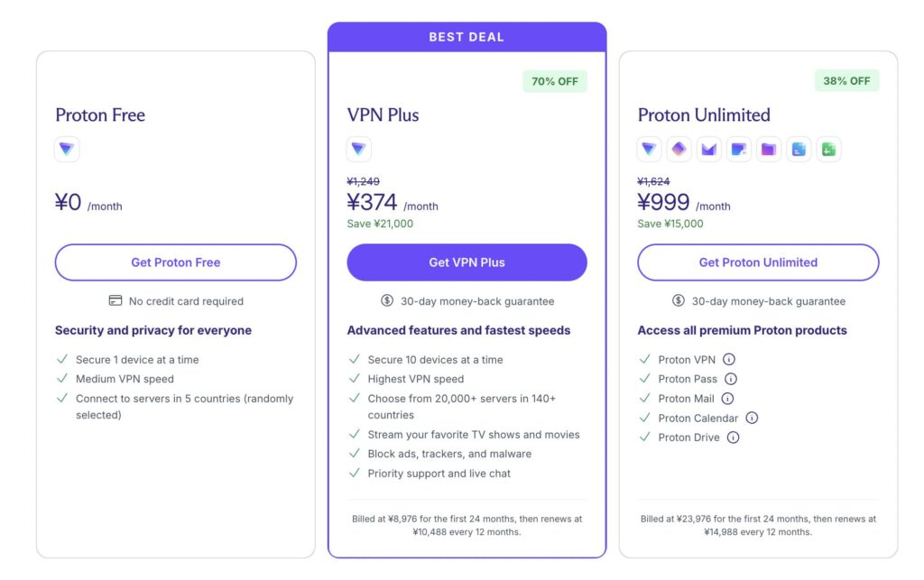Click the Proton VPN icon under Proton Free
This screenshot has width=924, height=580.
click(x=67, y=149)
